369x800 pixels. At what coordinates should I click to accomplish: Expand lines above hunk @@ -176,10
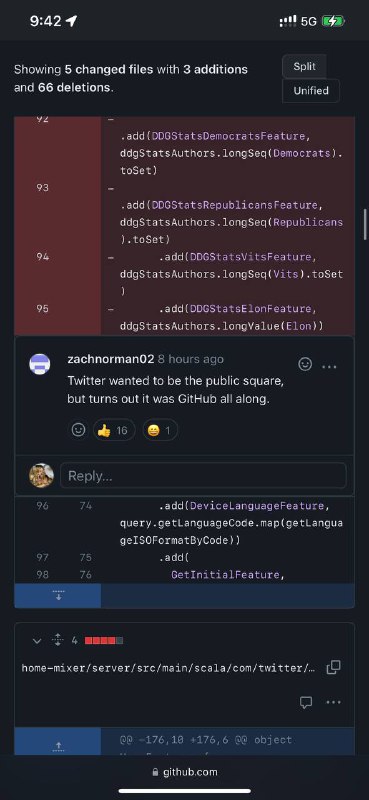click(58, 745)
